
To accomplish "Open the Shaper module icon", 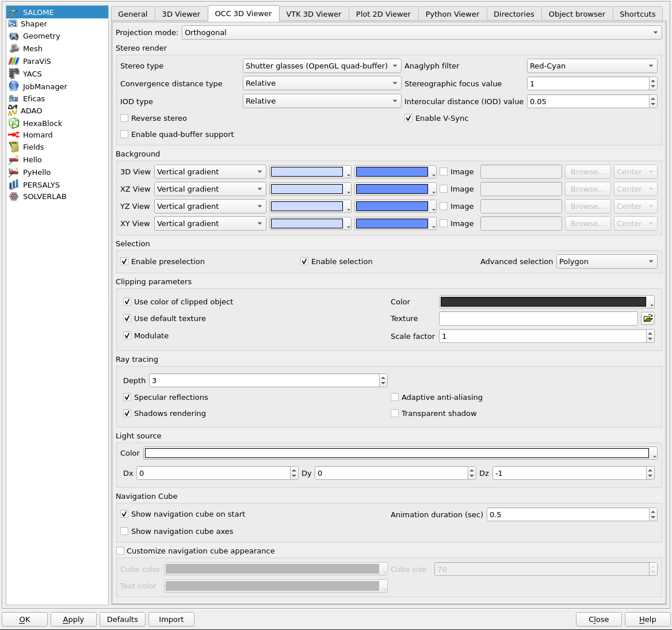I will (13, 24).
